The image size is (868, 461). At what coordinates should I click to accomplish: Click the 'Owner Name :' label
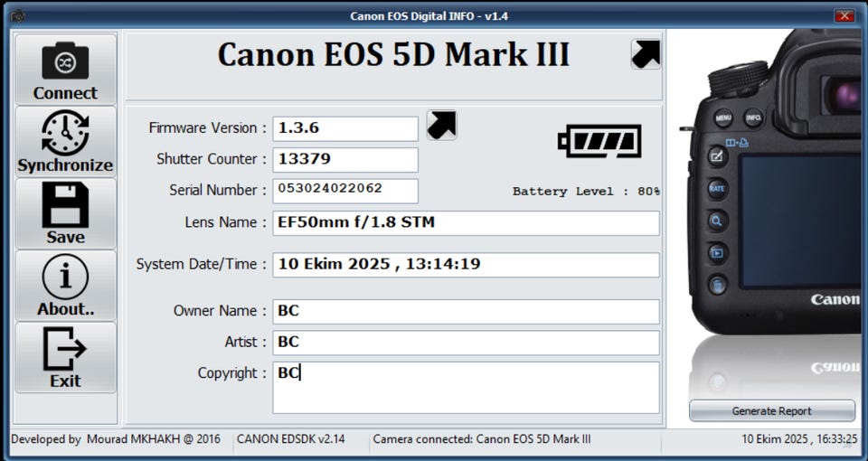(220, 310)
